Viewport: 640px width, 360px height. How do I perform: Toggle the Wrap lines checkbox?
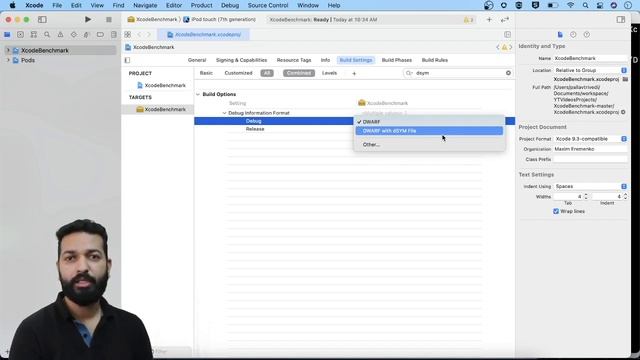click(556, 211)
